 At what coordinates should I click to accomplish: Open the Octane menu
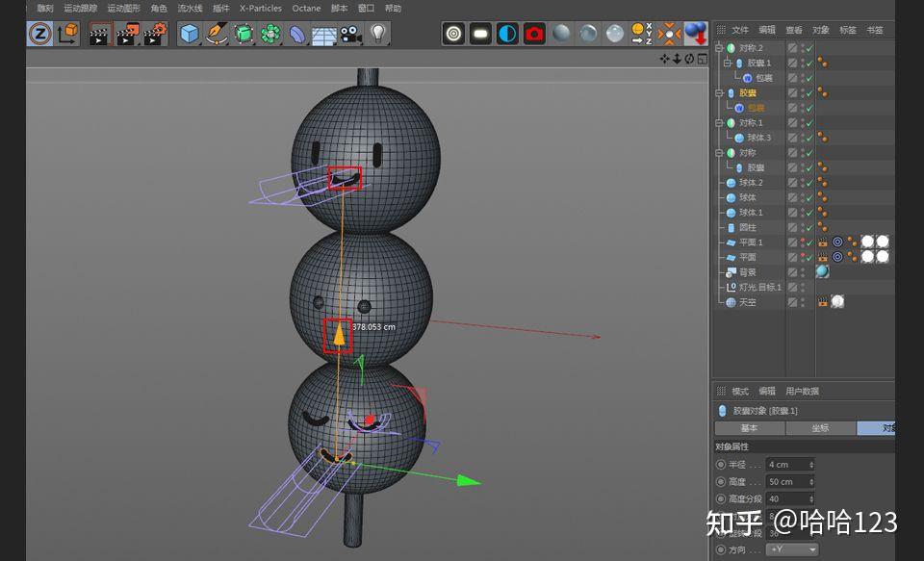[x=306, y=8]
